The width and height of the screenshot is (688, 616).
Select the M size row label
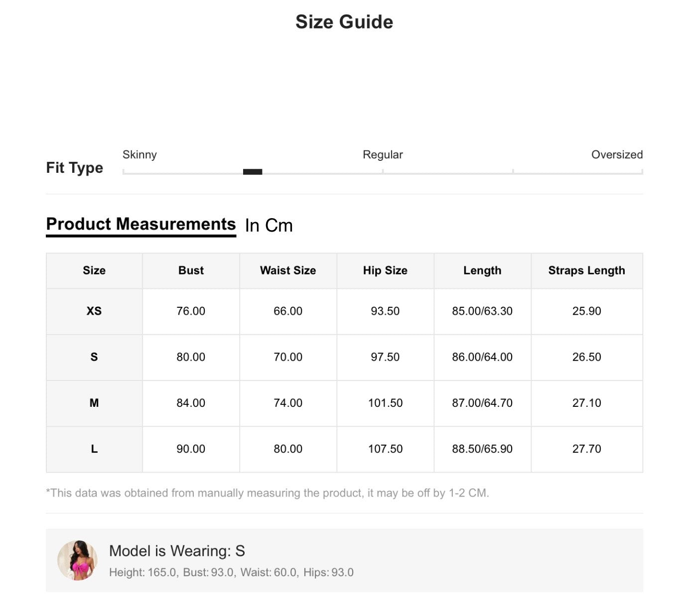point(94,403)
